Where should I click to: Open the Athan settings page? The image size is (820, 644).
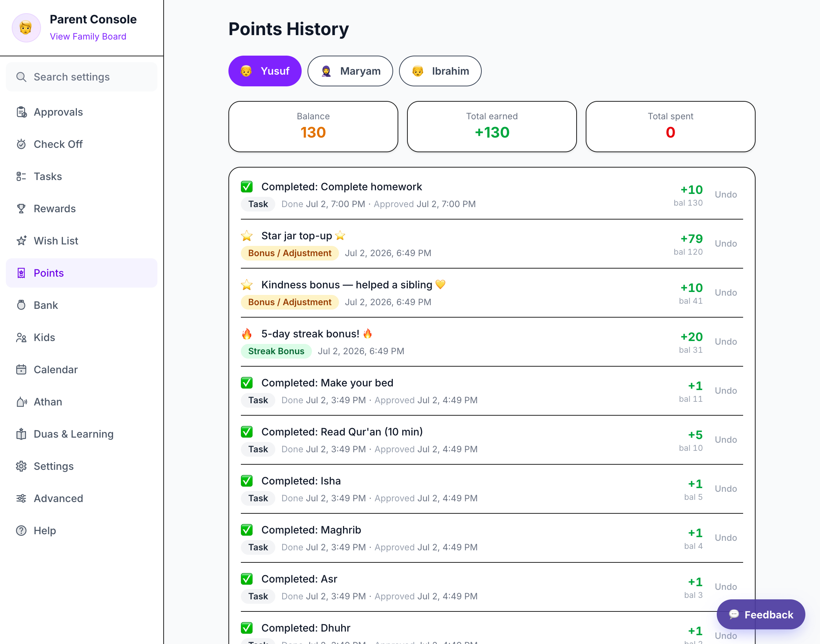click(82, 402)
